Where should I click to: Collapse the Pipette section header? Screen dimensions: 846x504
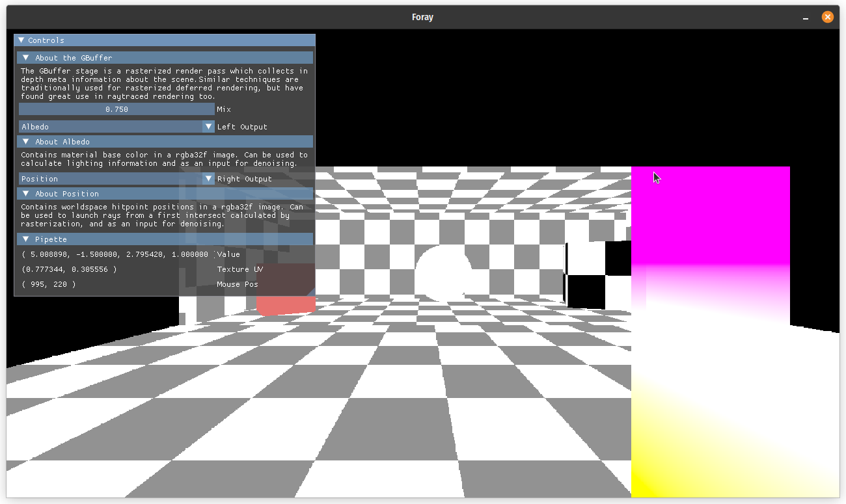pos(165,239)
